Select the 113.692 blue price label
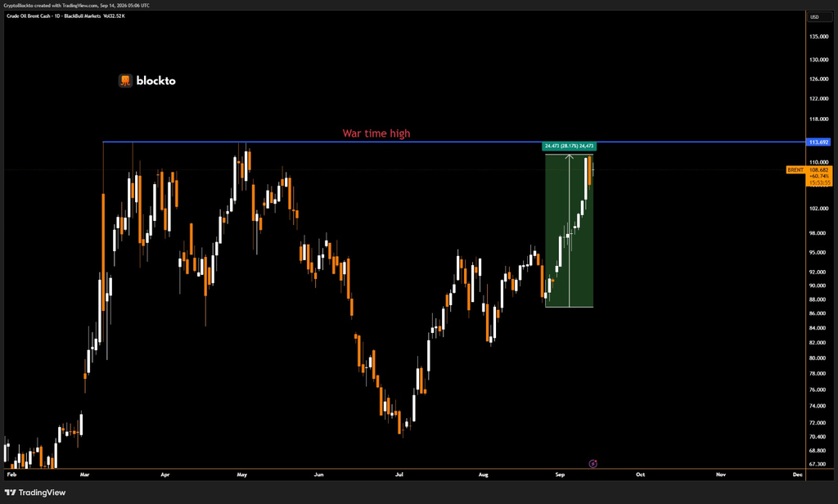 click(x=818, y=142)
